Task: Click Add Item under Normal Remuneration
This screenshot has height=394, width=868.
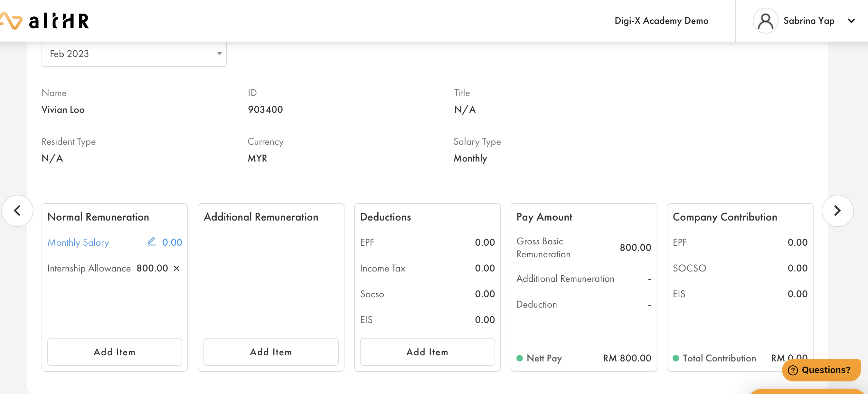Action: [x=115, y=352]
